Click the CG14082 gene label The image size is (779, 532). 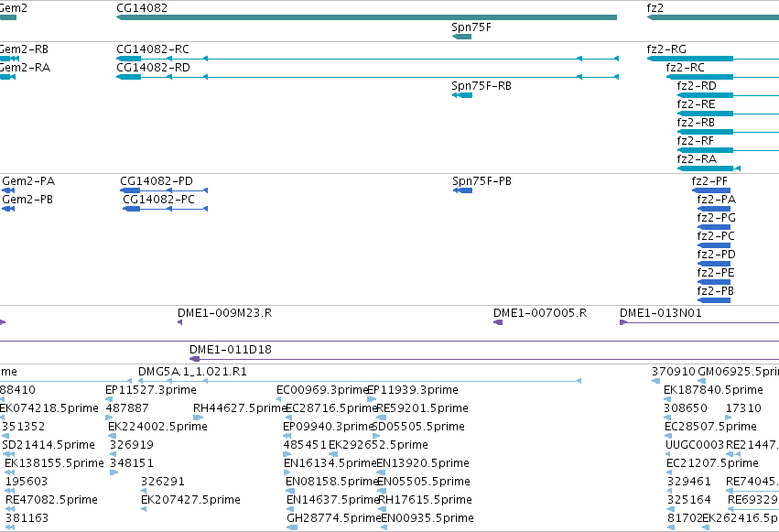tap(142, 8)
